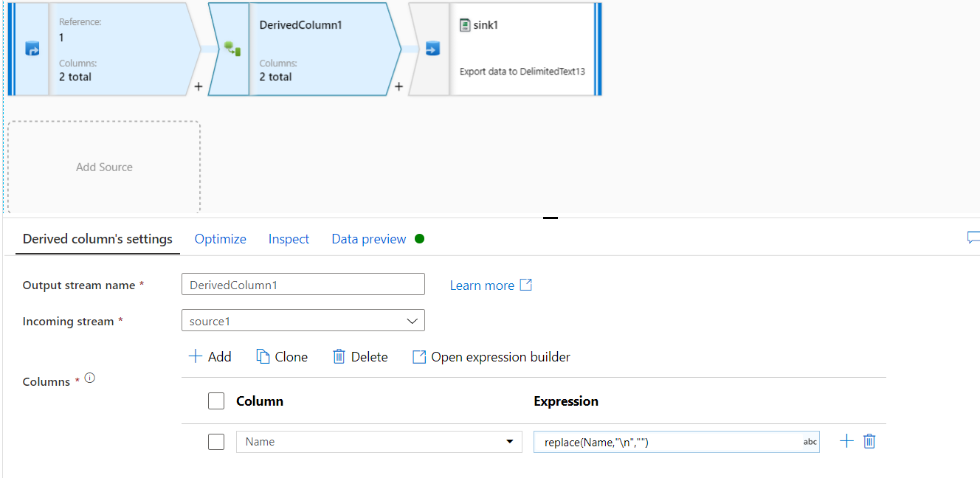Viewport: 980px width, 478px height.
Task: Click plus after DerivedColumn1 node
Action: pos(398,87)
